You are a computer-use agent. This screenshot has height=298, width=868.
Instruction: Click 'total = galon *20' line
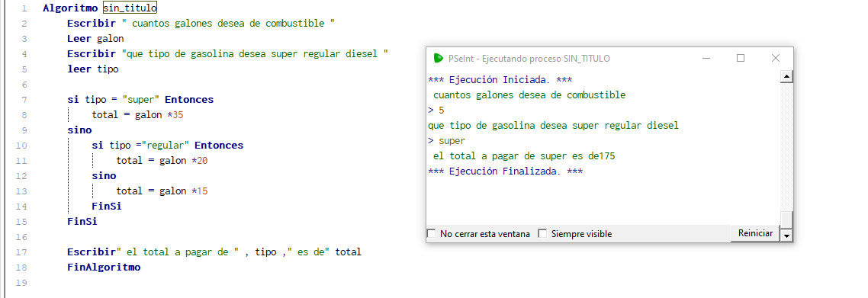point(162,161)
